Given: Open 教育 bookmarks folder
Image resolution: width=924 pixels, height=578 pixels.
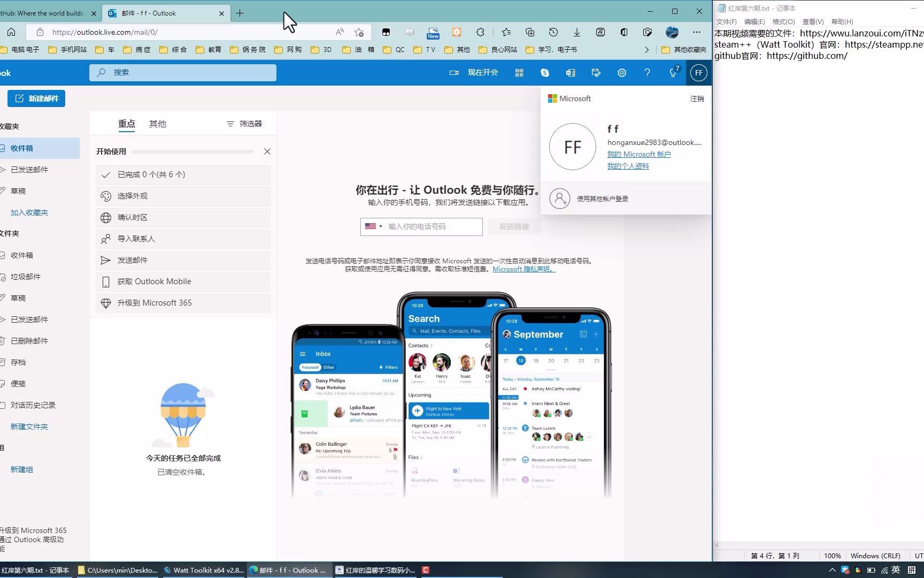Looking at the screenshot, I should 209,49.
